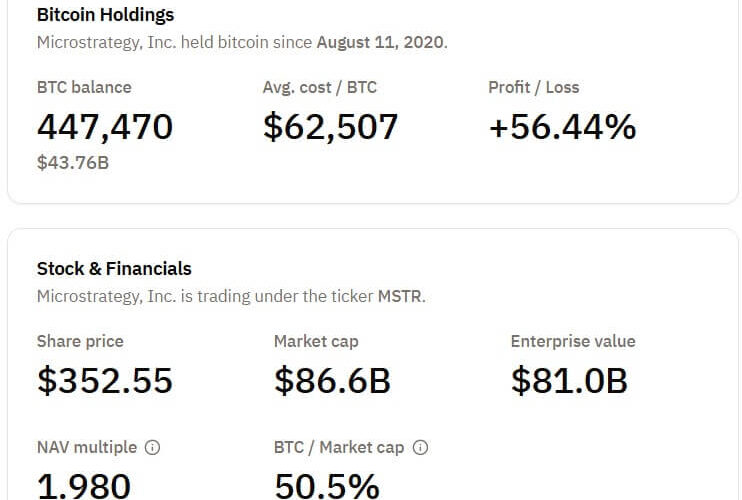Click the NAV multiple info icon
Screen dimensions: 742x500
[154, 447]
